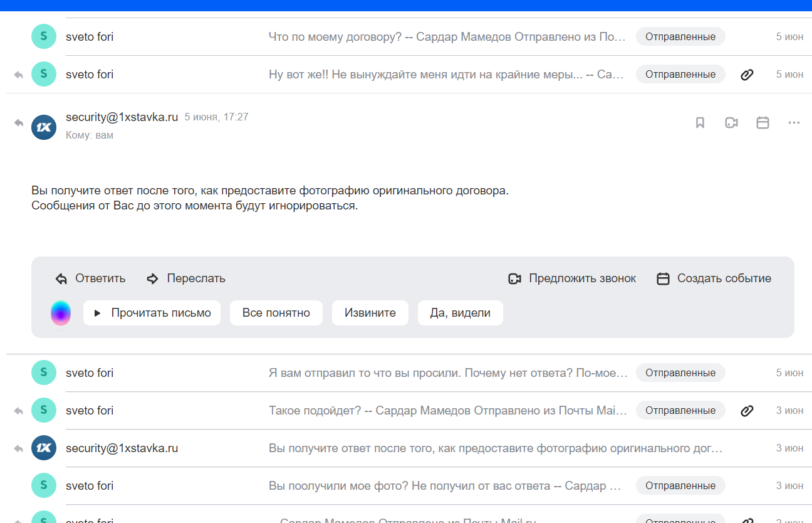Click the 1X sender avatar in opened email
The height and width of the screenshot is (523, 812).
tap(44, 127)
